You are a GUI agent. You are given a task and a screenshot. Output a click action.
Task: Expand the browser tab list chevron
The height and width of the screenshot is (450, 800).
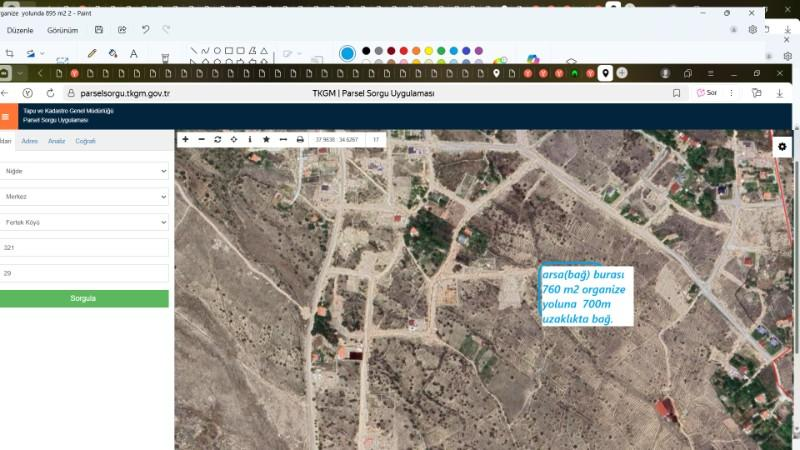[x=20, y=73]
